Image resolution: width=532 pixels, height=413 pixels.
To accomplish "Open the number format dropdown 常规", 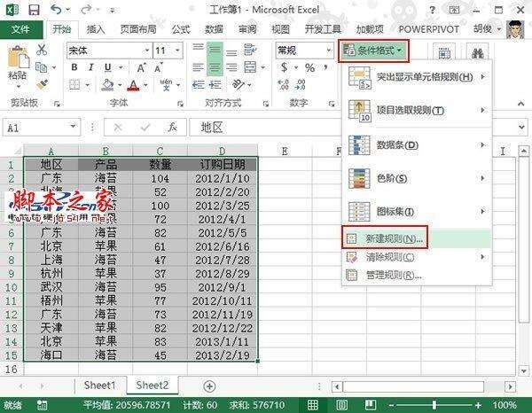I will (x=329, y=51).
